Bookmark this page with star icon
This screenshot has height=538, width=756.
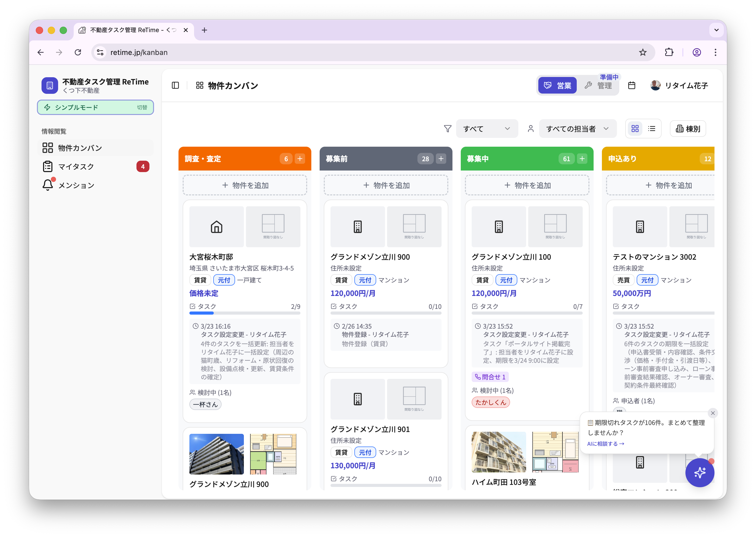pos(643,52)
